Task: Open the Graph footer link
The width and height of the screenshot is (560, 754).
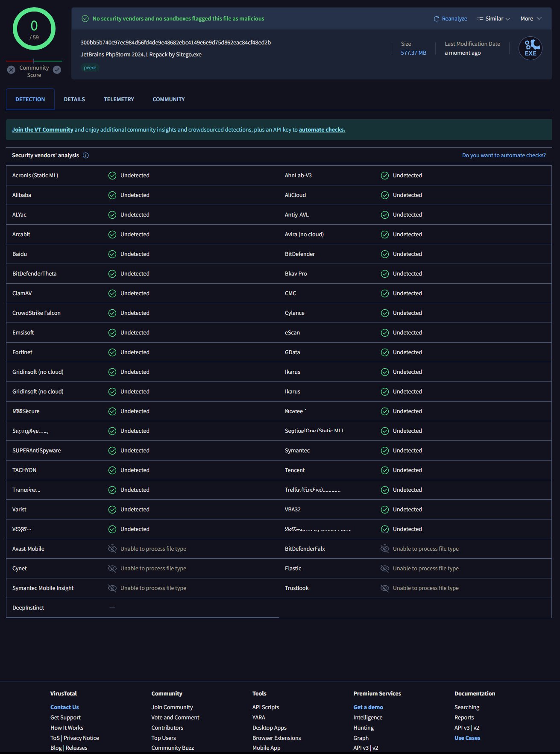Action: click(x=361, y=738)
